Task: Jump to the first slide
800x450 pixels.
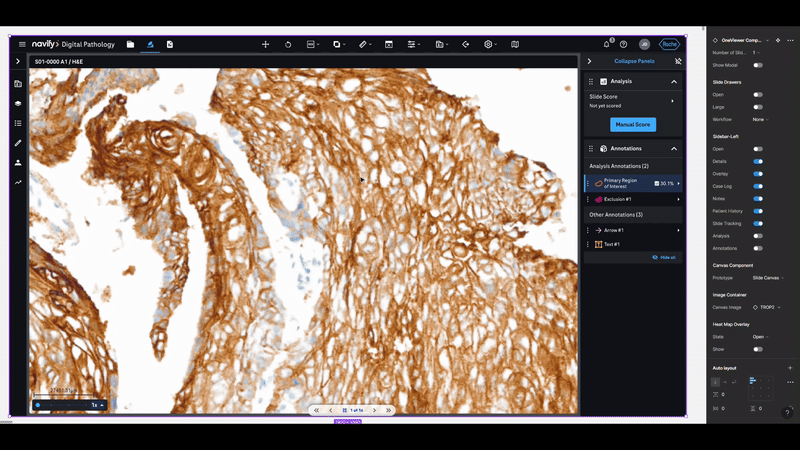Action: (x=316, y=410)
